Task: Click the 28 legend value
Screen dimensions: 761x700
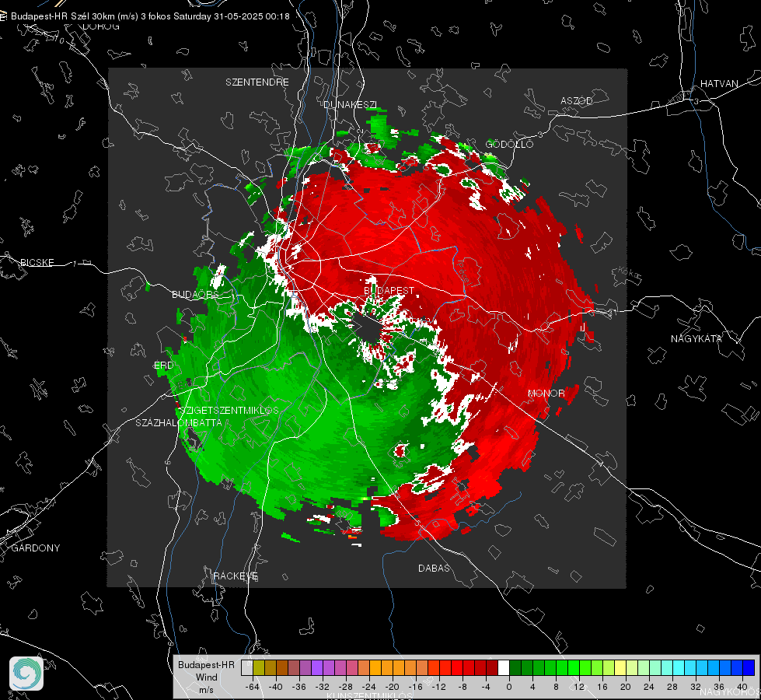Action: [x=672, y=687]
